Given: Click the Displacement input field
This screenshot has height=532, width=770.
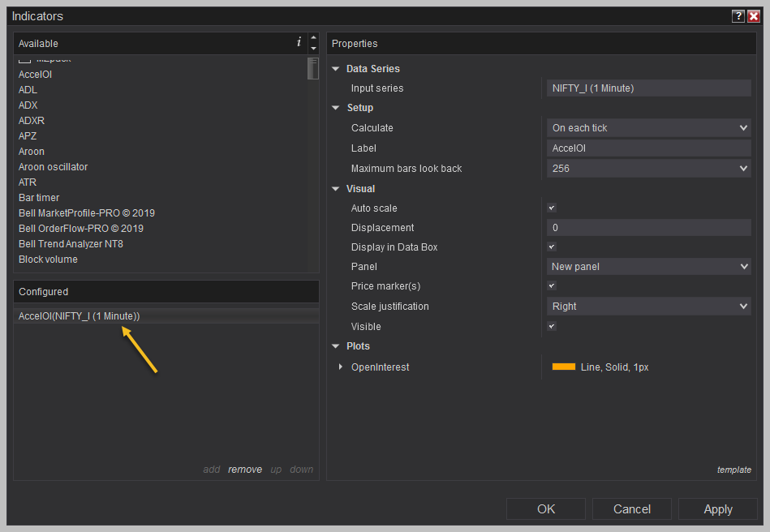Looking at the screenshot, I should point(648,228).
